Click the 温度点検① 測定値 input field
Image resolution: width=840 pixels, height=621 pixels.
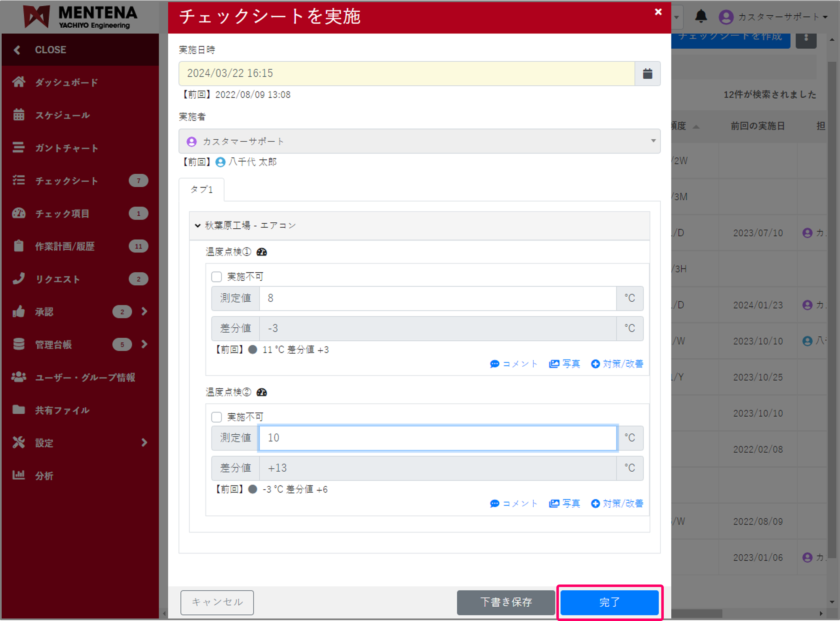[438, 298]
